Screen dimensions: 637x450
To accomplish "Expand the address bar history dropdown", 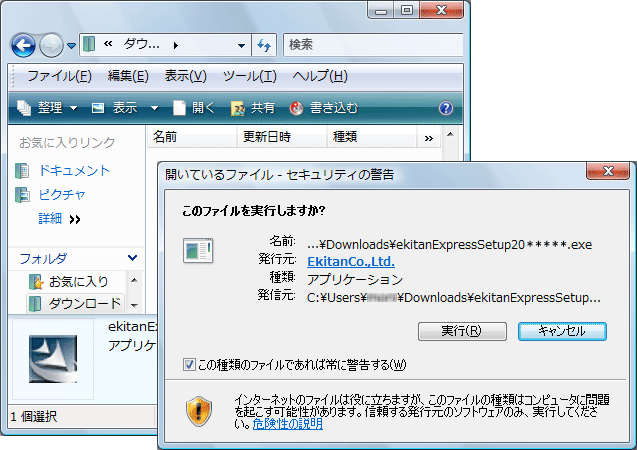I will pos(242,45).
